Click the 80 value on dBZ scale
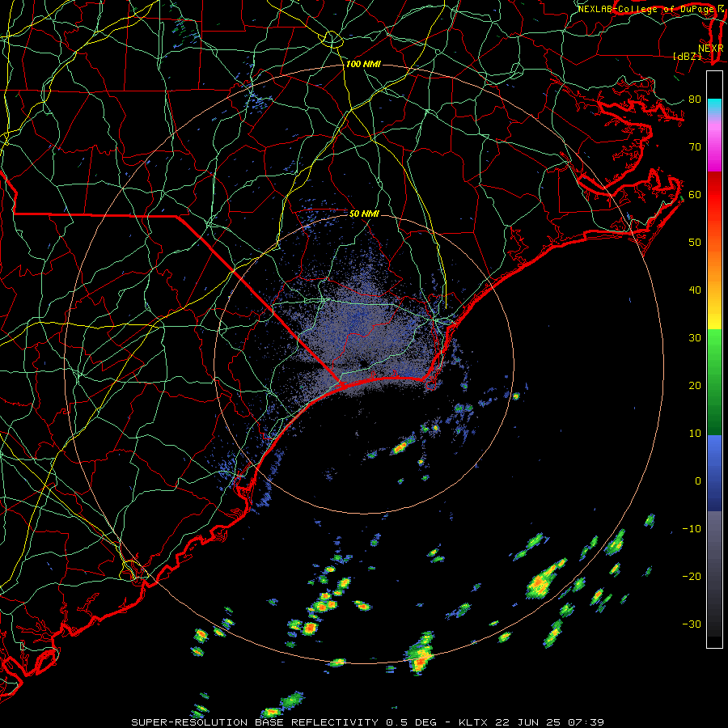Image resolution: width=728 pixels, height=728 pixels. pos(695,99)
